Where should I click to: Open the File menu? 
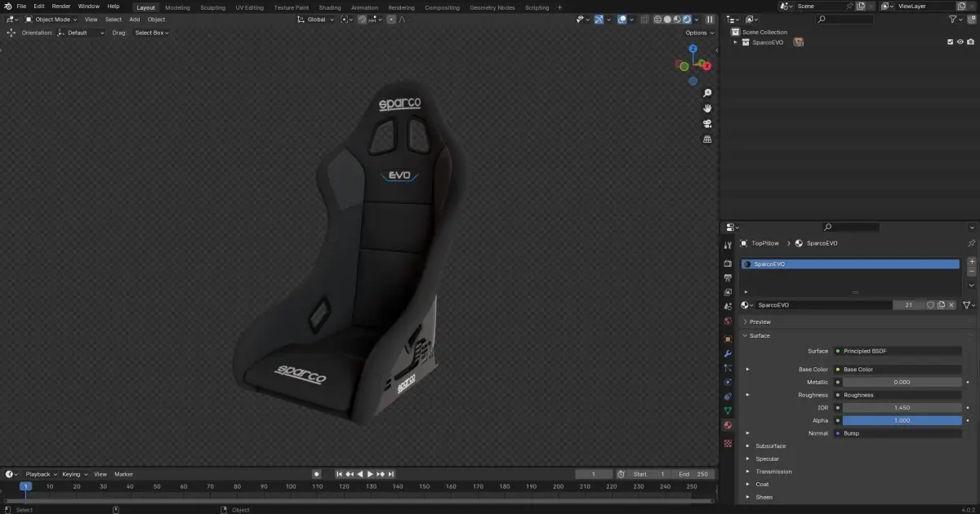coord(21,7)
